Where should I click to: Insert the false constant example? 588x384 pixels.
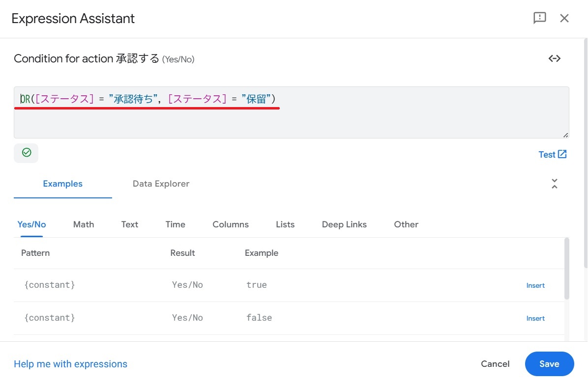(x=535, y=318)
